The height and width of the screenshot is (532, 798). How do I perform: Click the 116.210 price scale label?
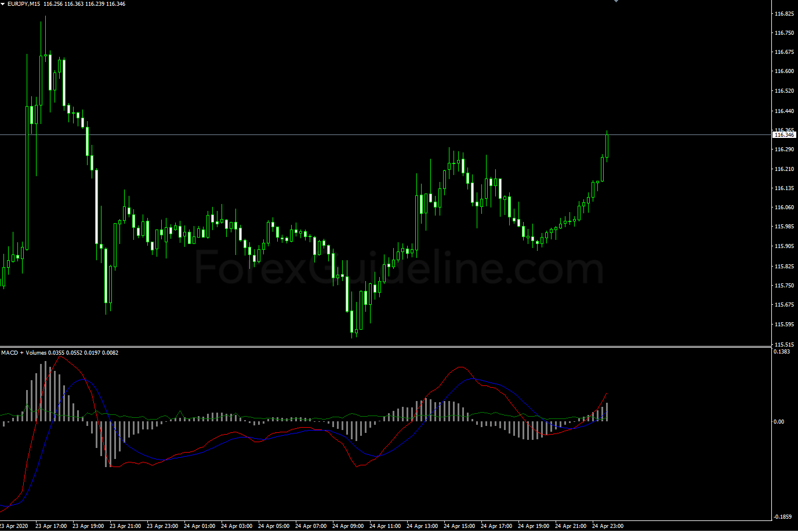[x=784, y=169]
